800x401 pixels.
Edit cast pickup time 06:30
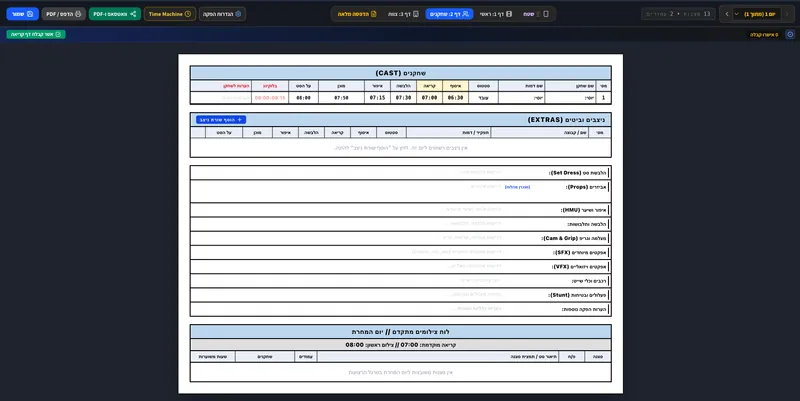pyautogui.click(x=455, y=97)
